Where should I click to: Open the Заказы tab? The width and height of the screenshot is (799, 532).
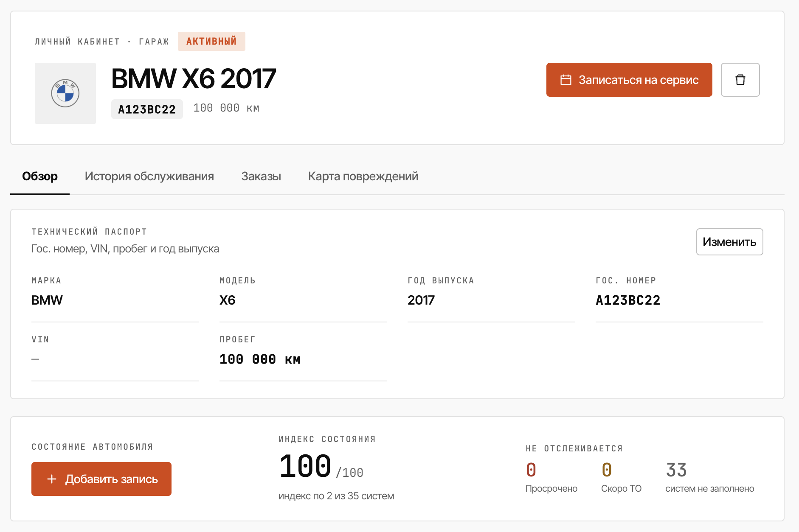pos(261,176)
